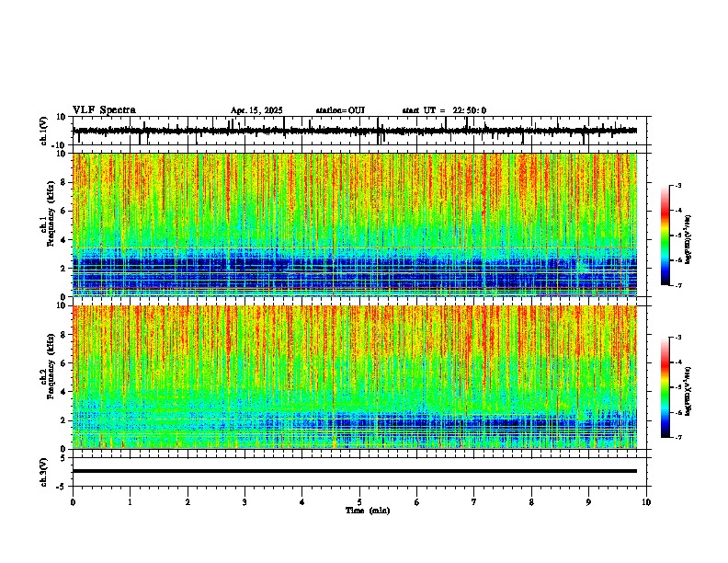
Task: Click time axis tick label "0"
Action: [73, 502]
